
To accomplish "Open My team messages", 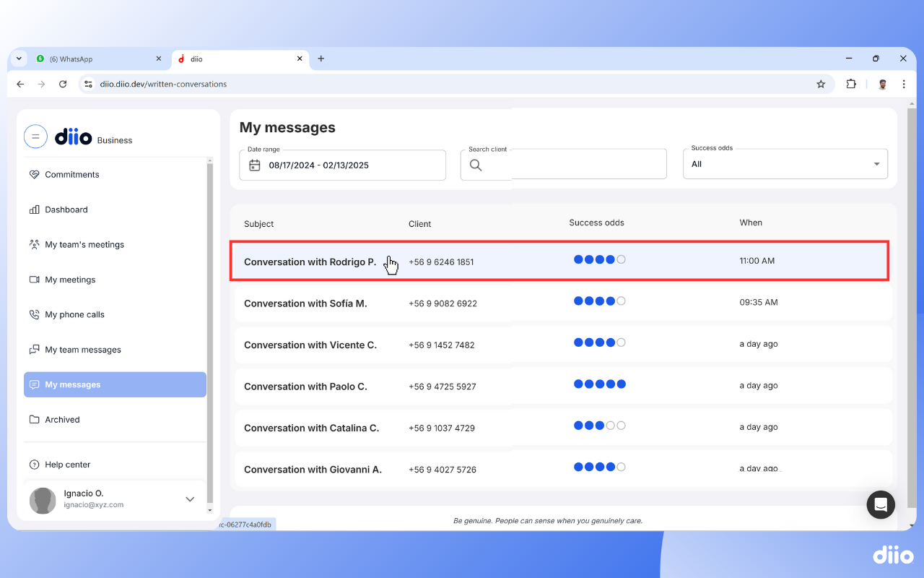I will [115, 350].
